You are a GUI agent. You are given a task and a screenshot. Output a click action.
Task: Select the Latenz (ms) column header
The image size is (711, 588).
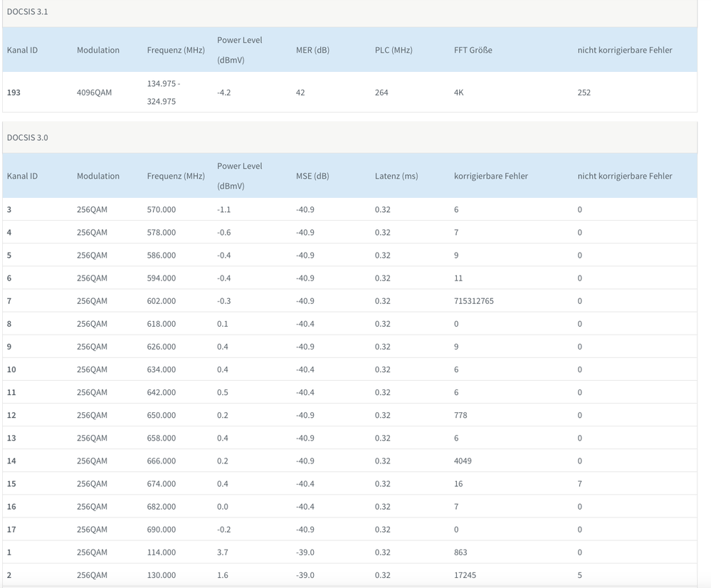(x=396, y=176)
